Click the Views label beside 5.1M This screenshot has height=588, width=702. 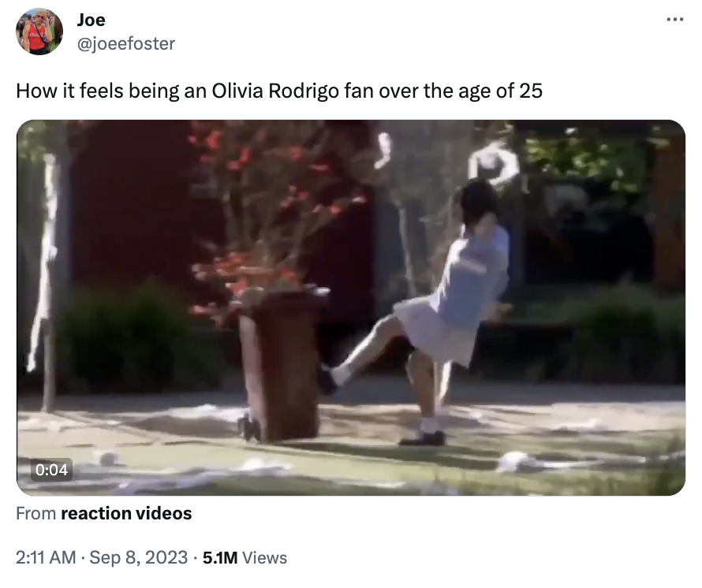pos(264,557)
